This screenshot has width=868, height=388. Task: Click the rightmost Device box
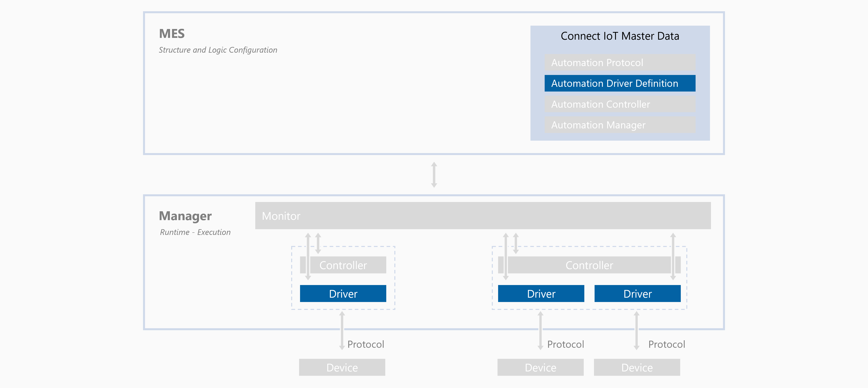point(637,367)
